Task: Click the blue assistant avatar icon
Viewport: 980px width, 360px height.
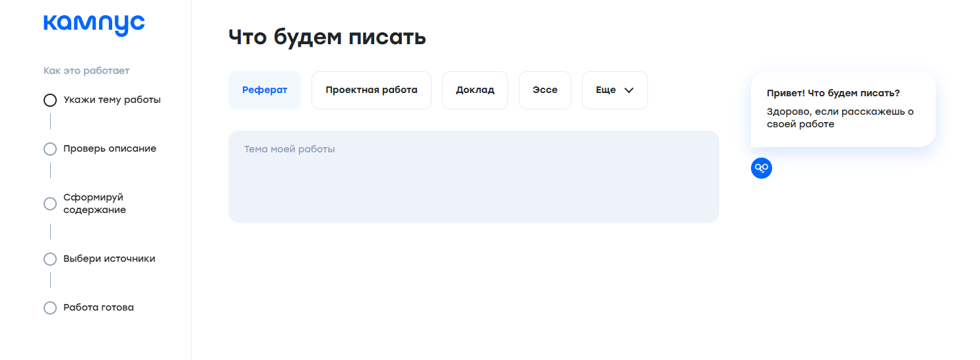Action: point(762,168)
